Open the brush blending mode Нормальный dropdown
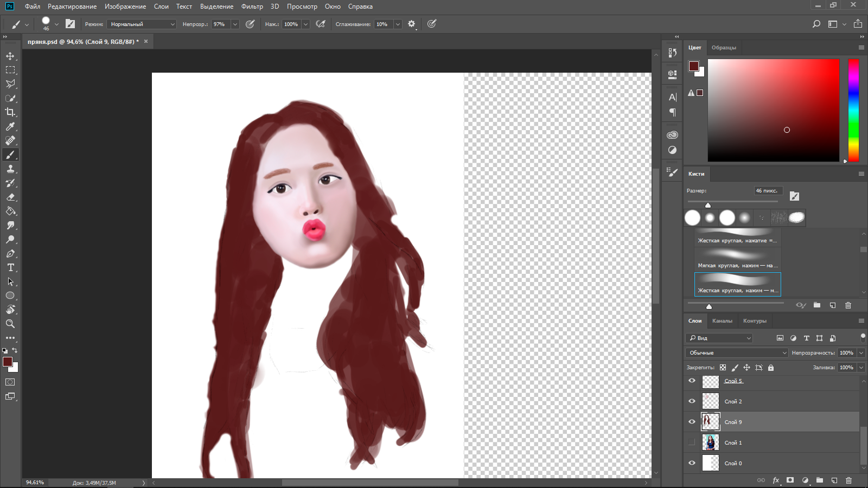The image size is (868, 488). (x=142, y=24)
